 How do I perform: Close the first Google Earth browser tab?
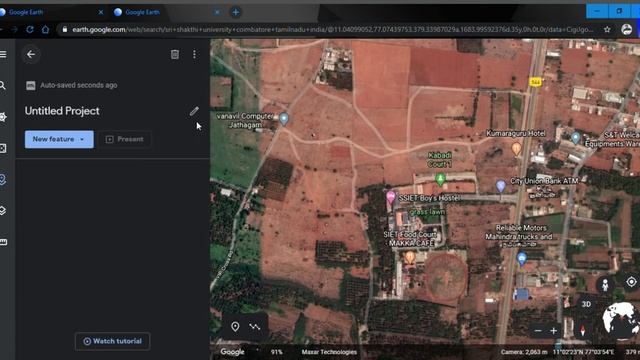pyautogui.click(x=101, y=12)
